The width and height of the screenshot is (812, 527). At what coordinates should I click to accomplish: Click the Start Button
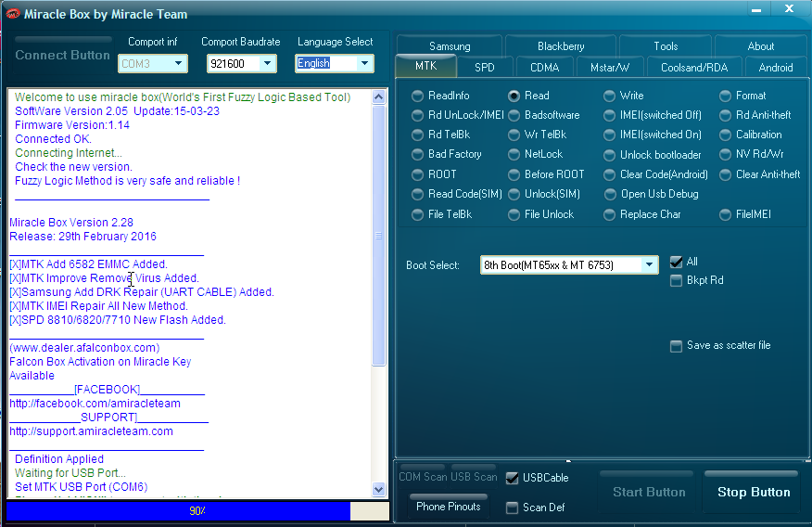pyautogui.click(x=649, y=492)
